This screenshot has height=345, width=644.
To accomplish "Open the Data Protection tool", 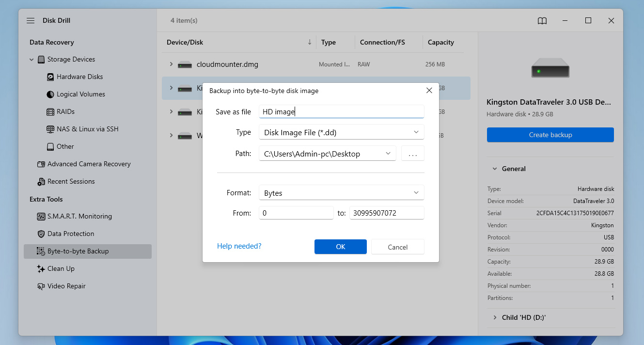I will [x=71, y=234].
